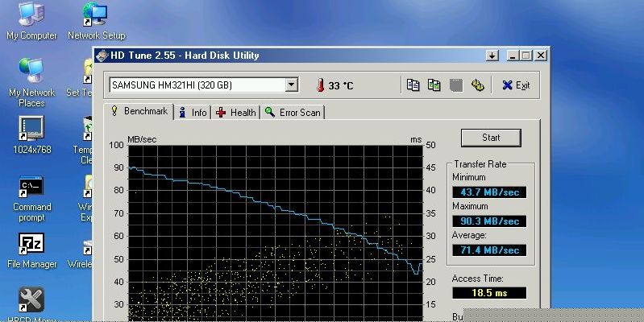
Task: Click the MB/sec axis label
Action: pyautogui.click(x=142, y=139)
